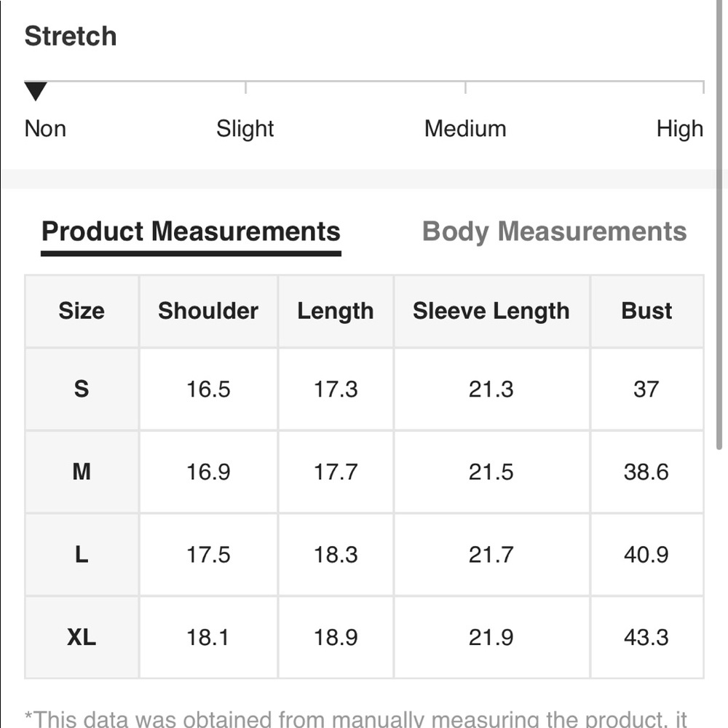Click the Medium stretch label
The height and width of the screenshot is (728, 728).
(465, 129)
